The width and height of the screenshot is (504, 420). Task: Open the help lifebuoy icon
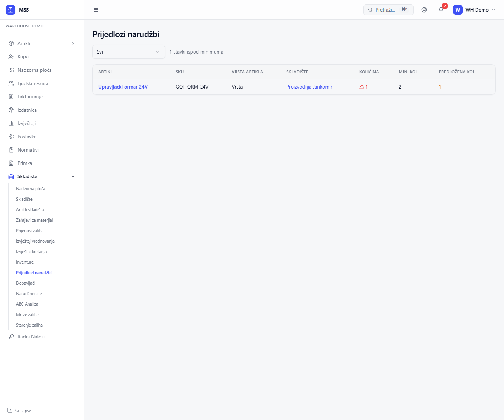(424, 10)
